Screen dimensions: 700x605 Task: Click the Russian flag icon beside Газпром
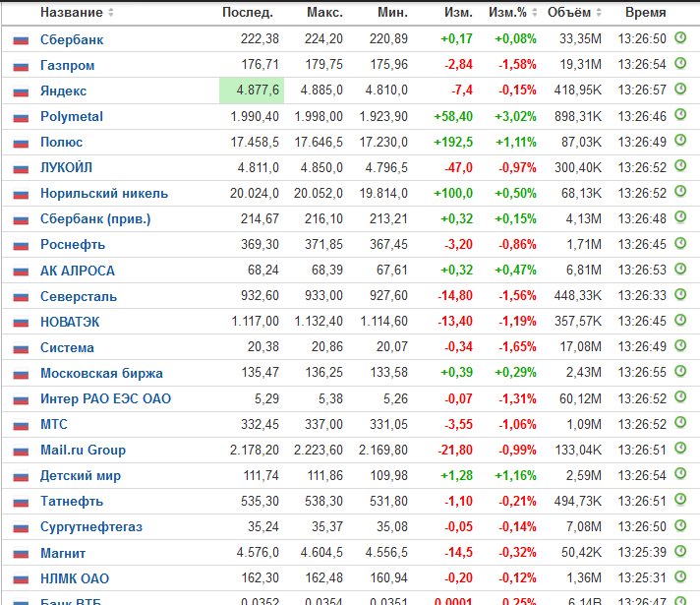[21, 67]
